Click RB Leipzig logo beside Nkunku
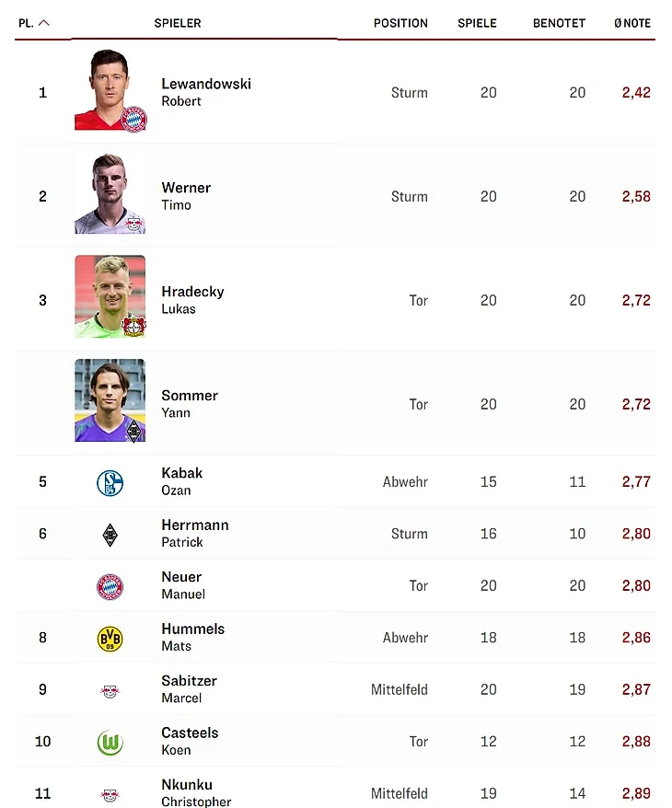The width and height of the screenshot is (672, 808). click(x=110, y=793)
